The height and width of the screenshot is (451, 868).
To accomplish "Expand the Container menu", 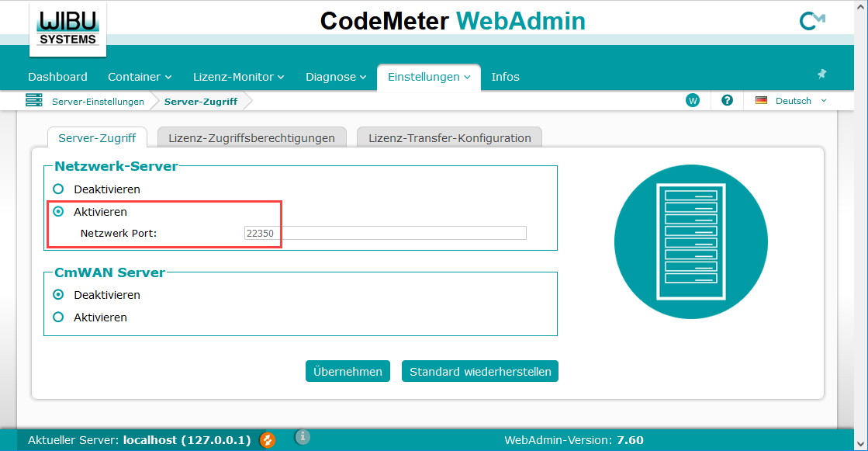I will pyautogui.click(x=140, y=77).
